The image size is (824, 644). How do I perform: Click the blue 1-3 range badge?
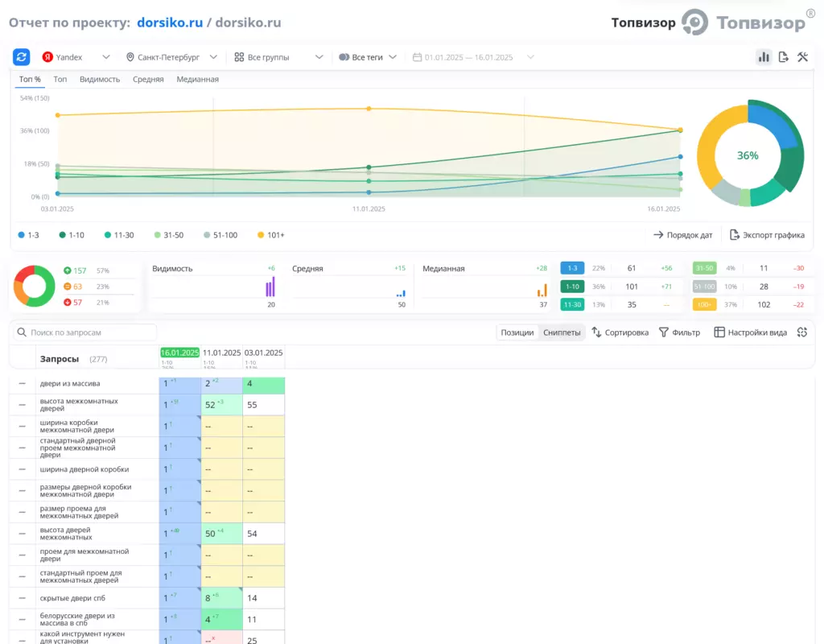[x=572, y=268]
